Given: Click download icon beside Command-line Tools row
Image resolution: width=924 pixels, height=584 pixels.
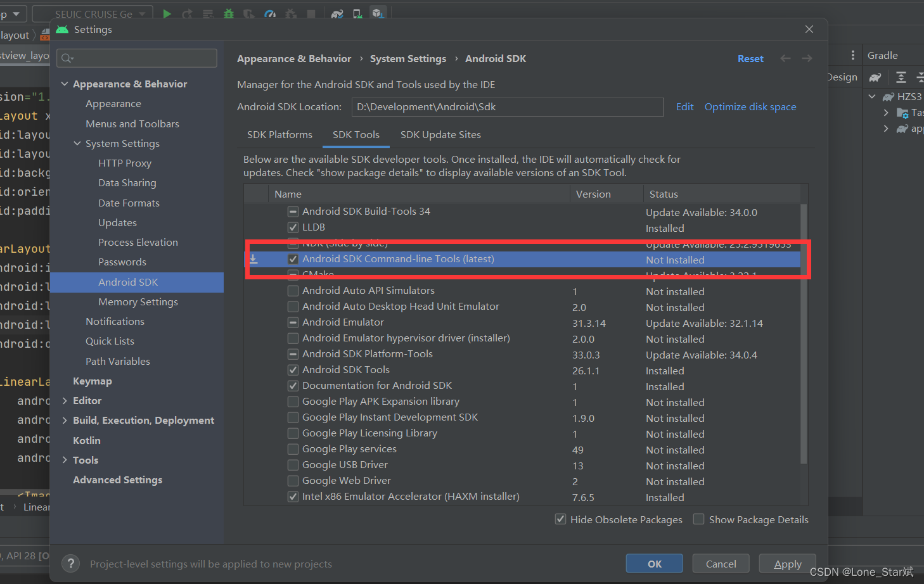Looking at the screenshot, I should [253, 258].
